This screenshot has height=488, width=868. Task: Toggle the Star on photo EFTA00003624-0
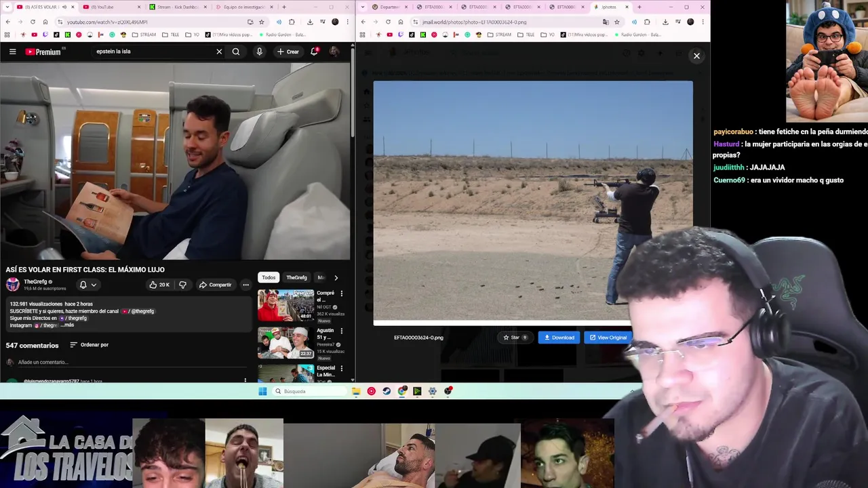tap(515, 338)
